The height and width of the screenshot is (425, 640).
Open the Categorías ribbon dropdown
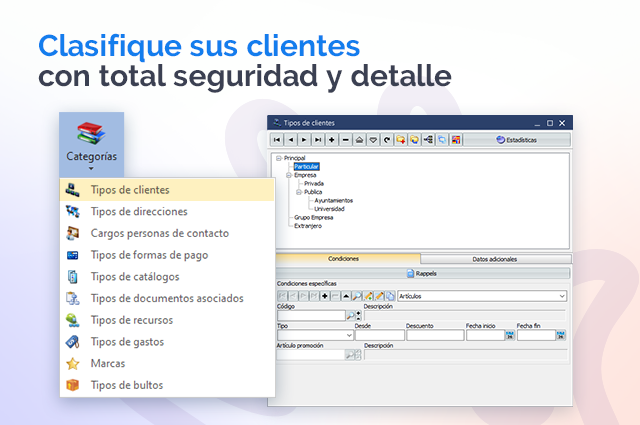coord(91,143)
